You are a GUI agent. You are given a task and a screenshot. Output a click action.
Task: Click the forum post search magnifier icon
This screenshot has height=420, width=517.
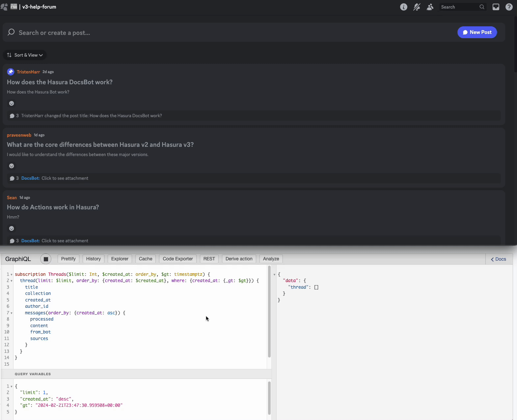pos(11,32)
